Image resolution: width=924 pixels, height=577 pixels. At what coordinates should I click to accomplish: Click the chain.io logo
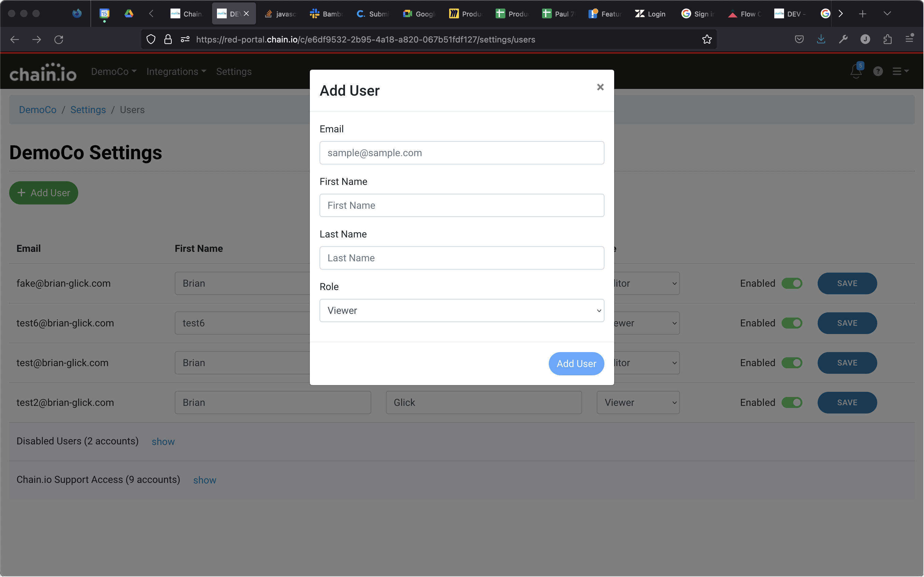pyautogui.click(x=43, y=72)
